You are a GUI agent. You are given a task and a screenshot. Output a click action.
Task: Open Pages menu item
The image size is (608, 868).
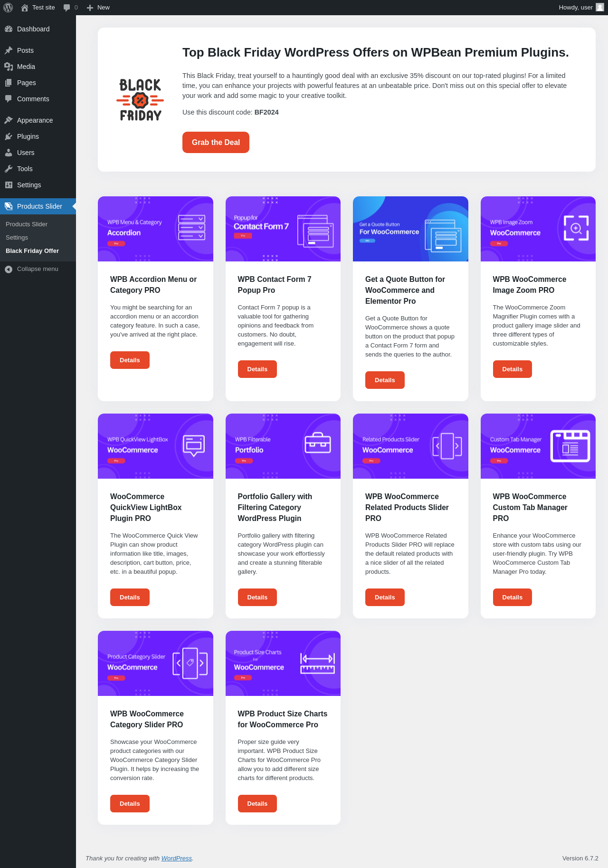point(38,83)
